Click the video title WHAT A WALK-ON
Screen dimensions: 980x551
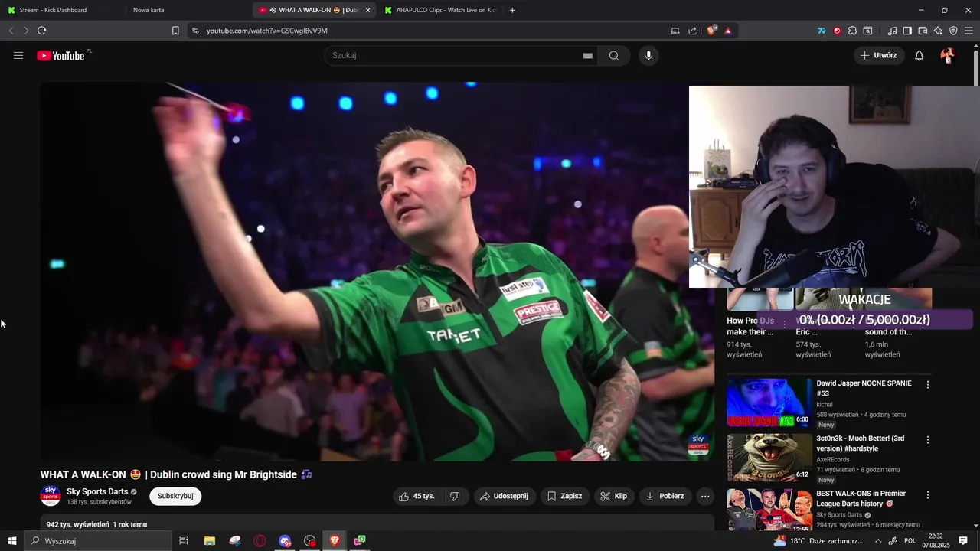click(176, 474)
